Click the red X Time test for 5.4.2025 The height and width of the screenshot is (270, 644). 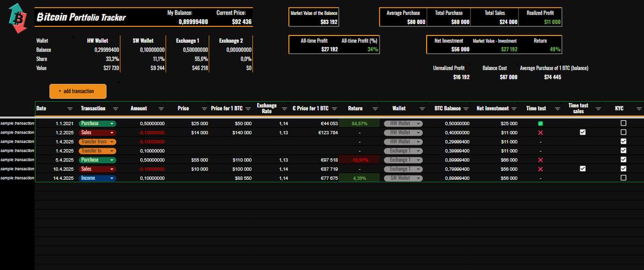[540, 160]
